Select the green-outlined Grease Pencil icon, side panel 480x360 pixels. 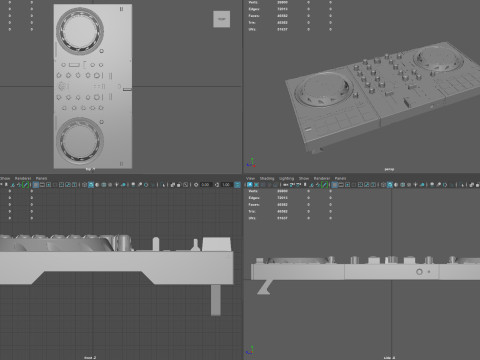point(325,185)
